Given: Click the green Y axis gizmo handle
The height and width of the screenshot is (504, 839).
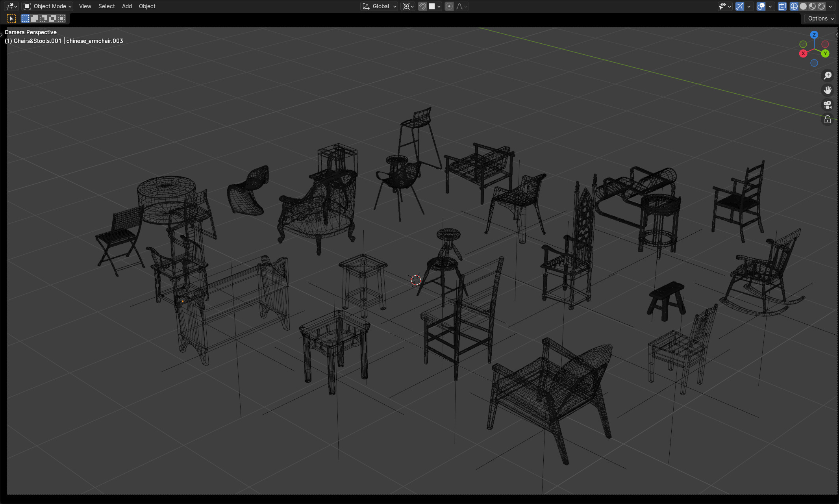Looking at the screenshot, I should tap(825, 54).
